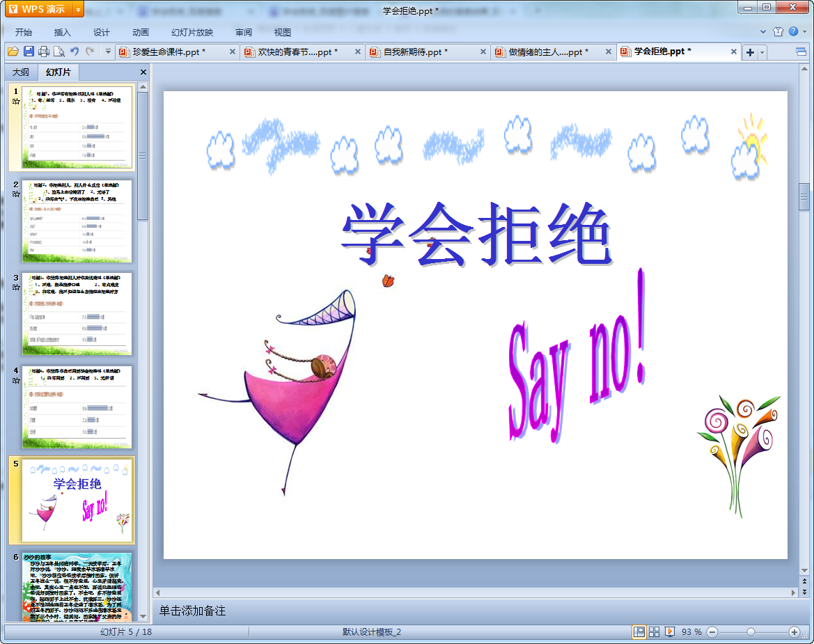This screenshot has width=814, height=644.
Task: Click animation star icon under slide 3
Action: 16,287
